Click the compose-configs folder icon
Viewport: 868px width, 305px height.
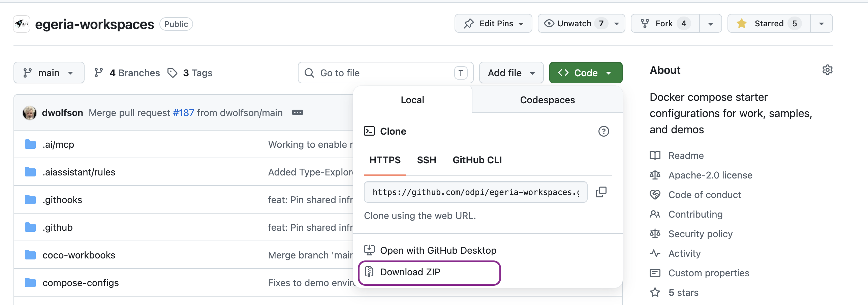[x=30, y=283]
